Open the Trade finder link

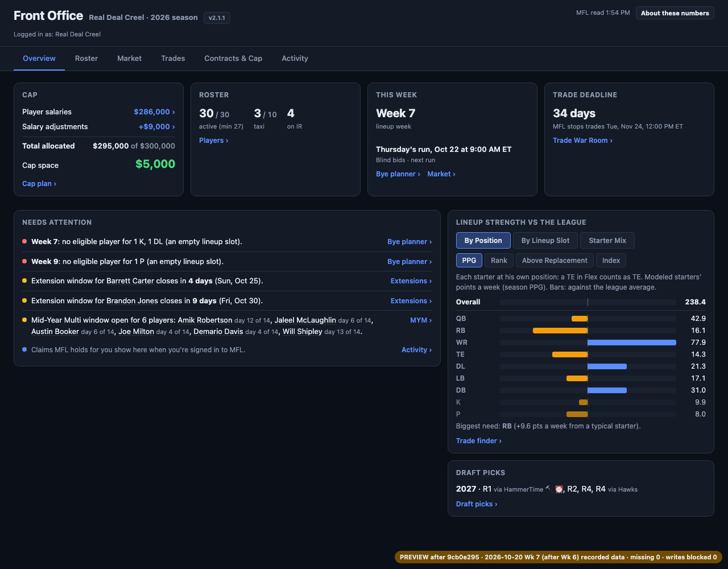pyautogui.click(x=479, y=441)
